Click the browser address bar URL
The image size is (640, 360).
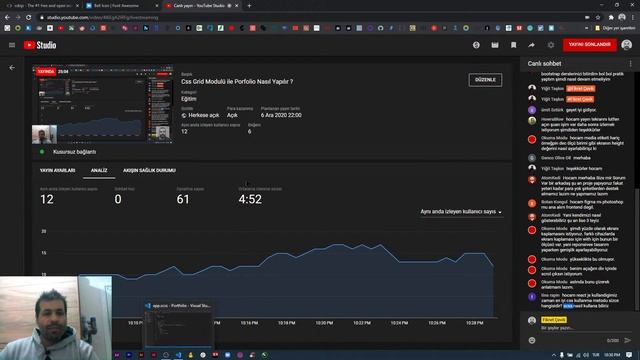point(102,18)
